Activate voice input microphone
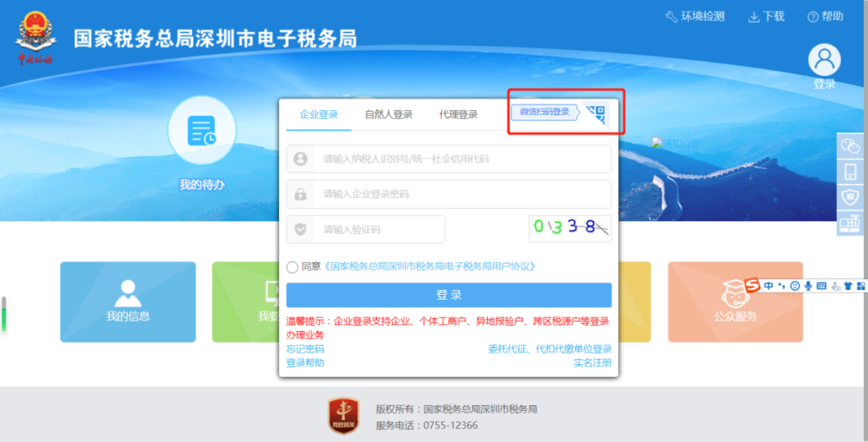 click(x=809, y=285)
